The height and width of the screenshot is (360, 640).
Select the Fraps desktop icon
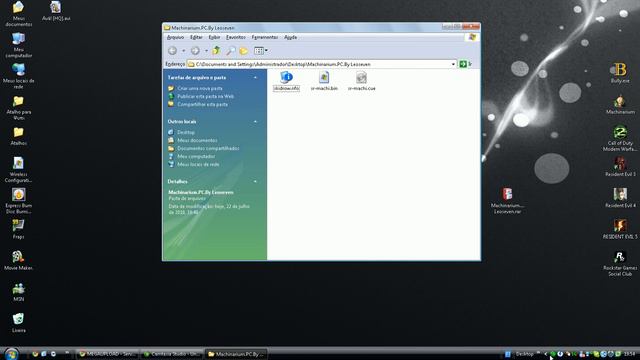(x=18, y=229)
